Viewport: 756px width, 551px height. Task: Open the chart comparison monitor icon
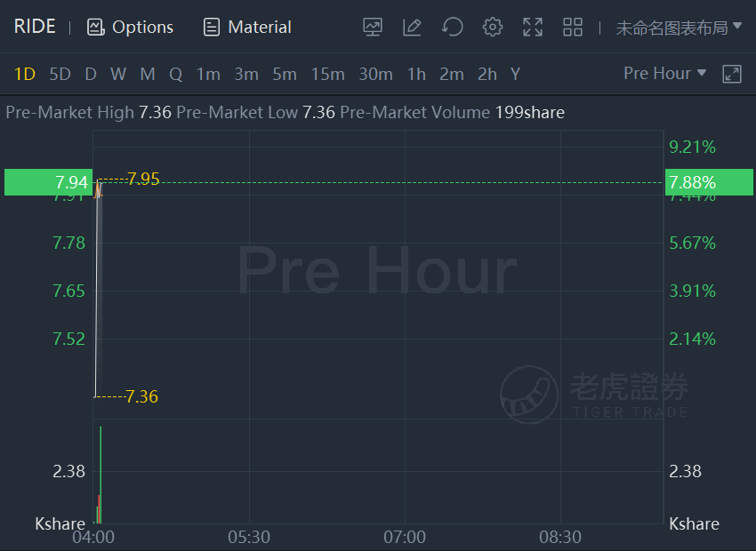click(x=372, y=27)
